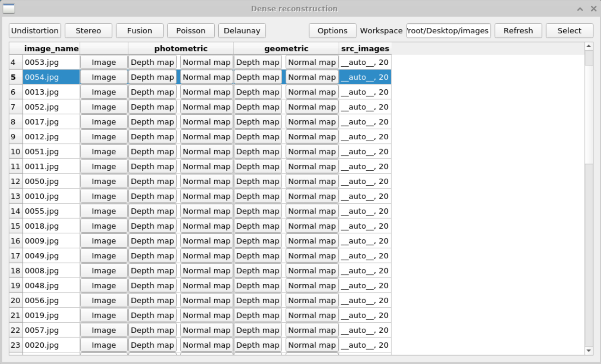Show geometric Depth map for 0017.jpg
The width and height of the screenshot is (601, 364).
click(258, 122)
